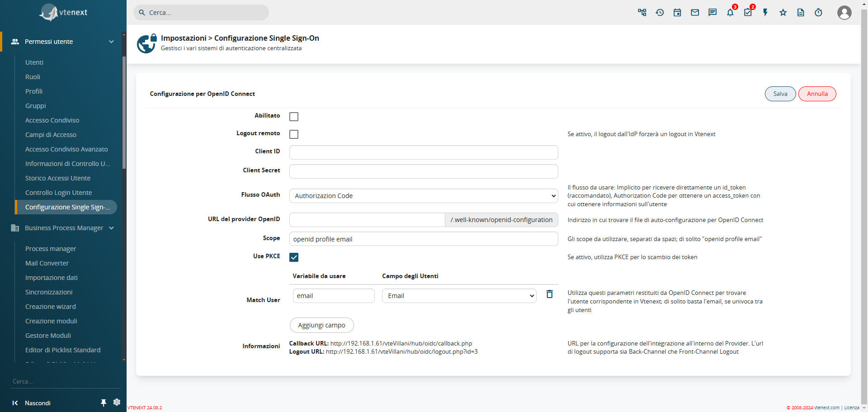Open Storico Accessi Utente

coord(58,178)
